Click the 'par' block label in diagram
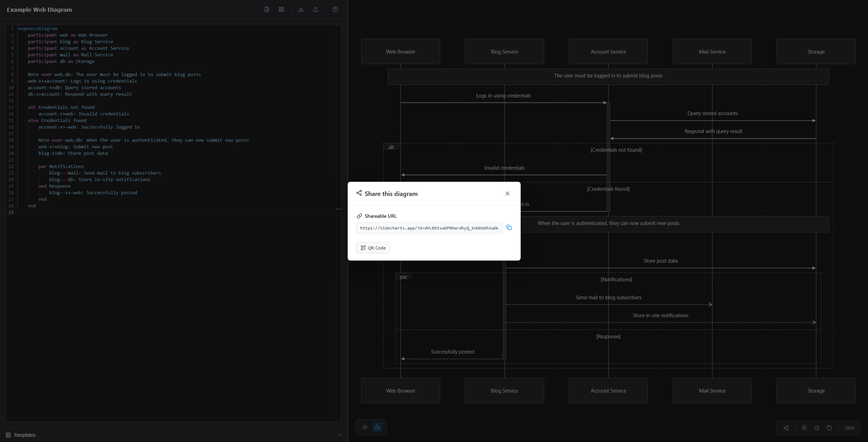 [403, 277]
